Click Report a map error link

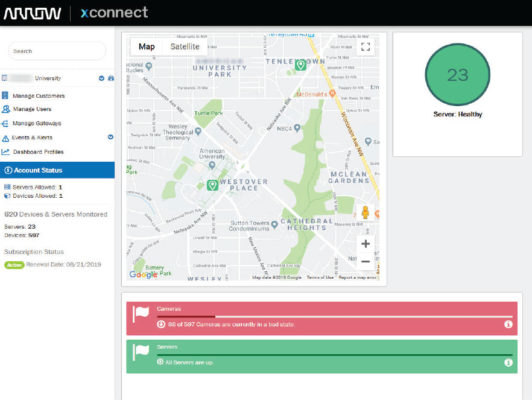pos(357,277)
